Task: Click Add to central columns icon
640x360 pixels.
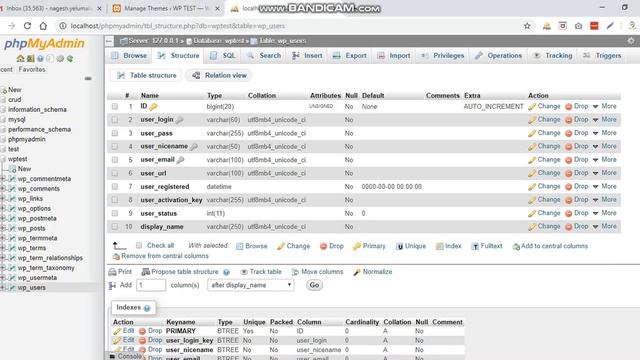Action: [516, 247]
